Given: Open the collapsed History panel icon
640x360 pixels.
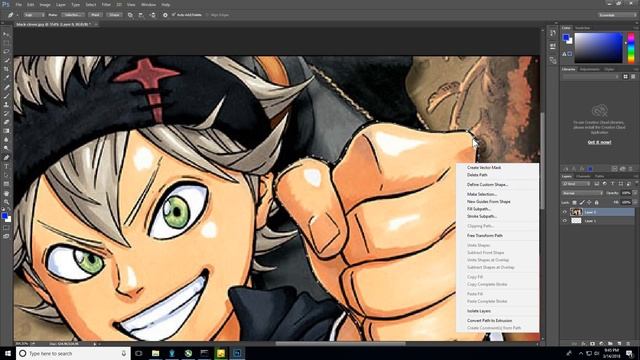Looking at the screenshot, I should click(x=553, y=33).
